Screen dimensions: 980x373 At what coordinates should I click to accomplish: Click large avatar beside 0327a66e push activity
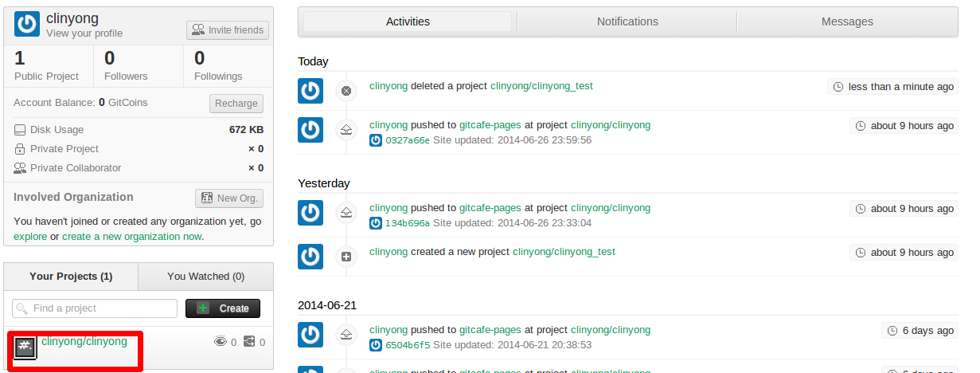pos(310,130)
